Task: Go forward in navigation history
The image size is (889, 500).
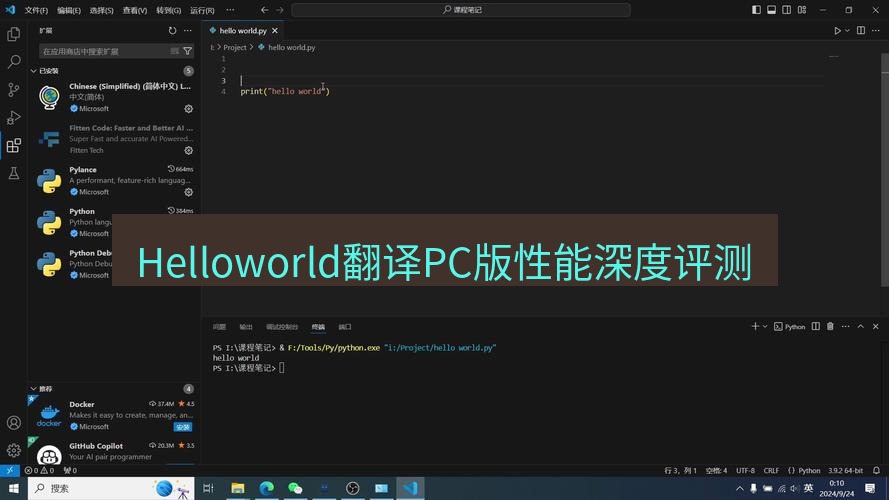Action: tap(280, 10)
